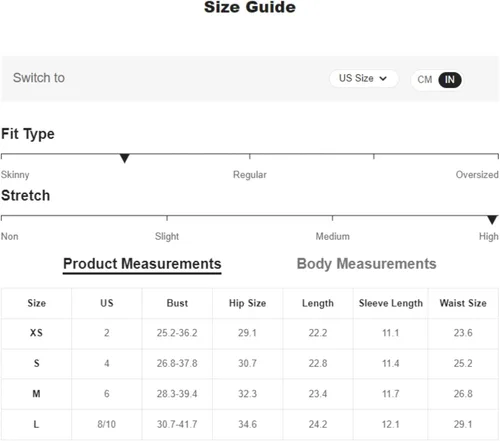Open the US Size dropdown

[363, 79]
